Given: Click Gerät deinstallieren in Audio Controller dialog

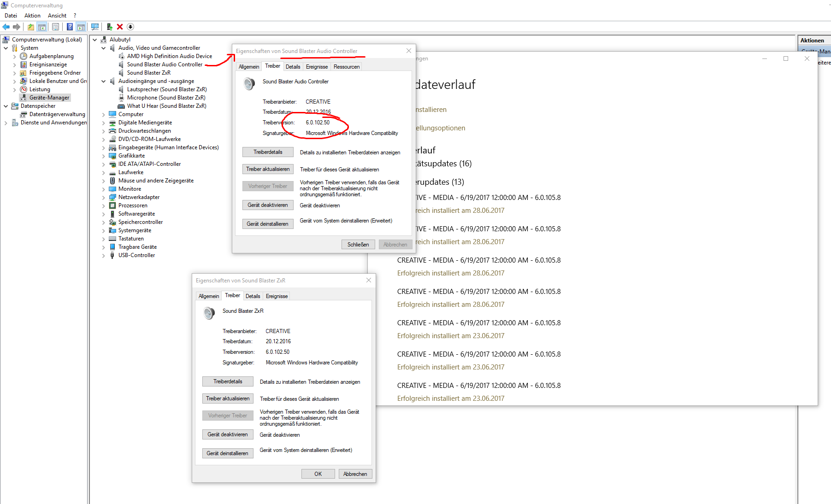Looking at the screenshot, I should pyautogui.click(x=268, y=224).
